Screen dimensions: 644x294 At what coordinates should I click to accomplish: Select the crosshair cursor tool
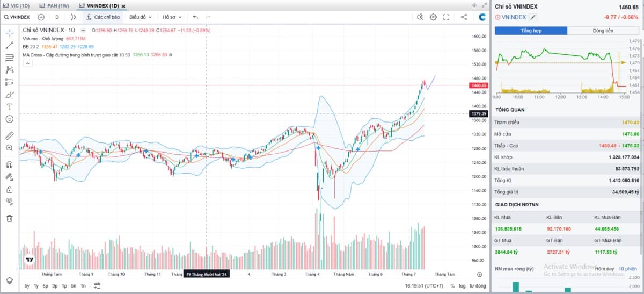9,33
